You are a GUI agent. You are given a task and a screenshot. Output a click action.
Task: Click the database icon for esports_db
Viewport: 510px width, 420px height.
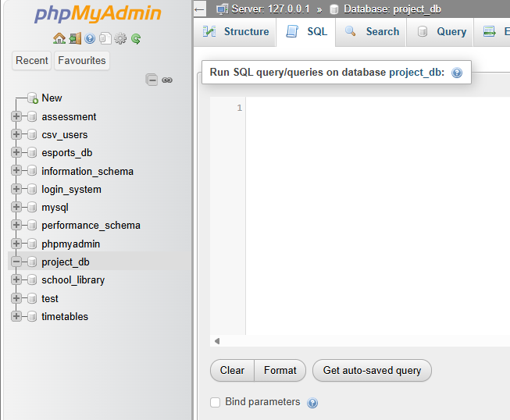[32, 152]
